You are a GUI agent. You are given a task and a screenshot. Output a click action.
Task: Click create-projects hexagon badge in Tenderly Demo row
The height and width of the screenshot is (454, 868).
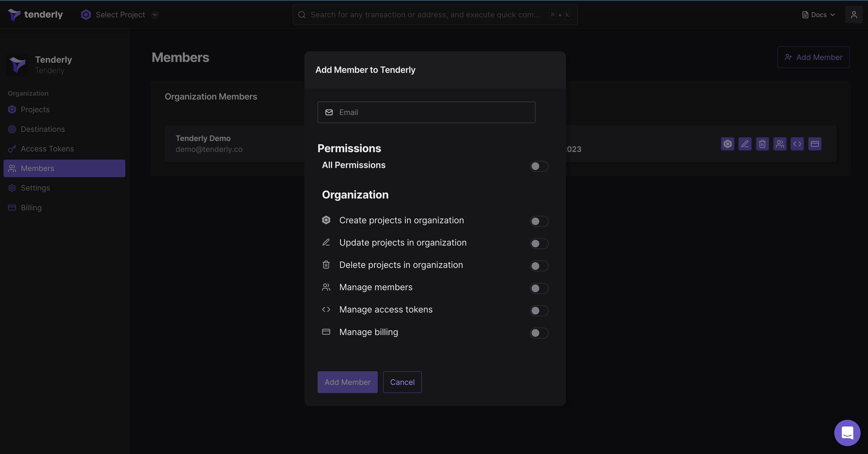pos(728,144)
